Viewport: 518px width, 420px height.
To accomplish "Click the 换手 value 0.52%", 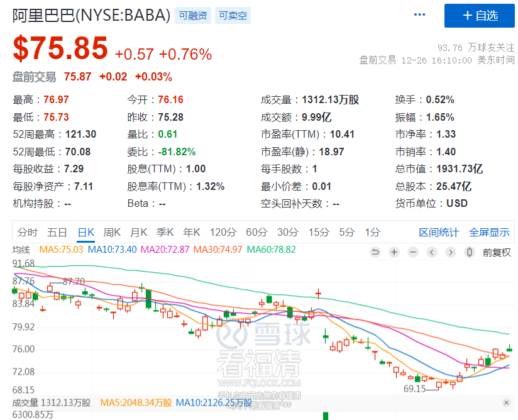I will (x=440, y=100).
